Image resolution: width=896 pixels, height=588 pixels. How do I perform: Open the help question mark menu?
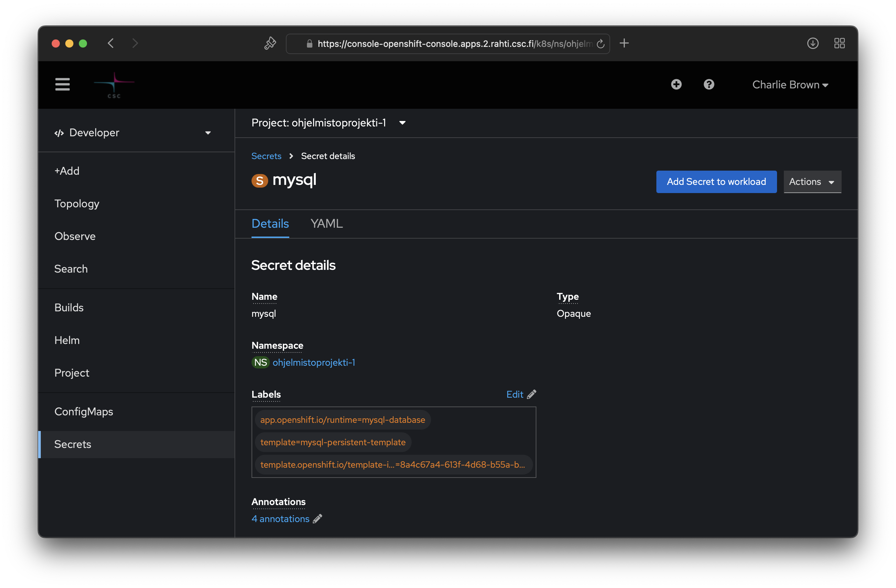click(708, 84)
